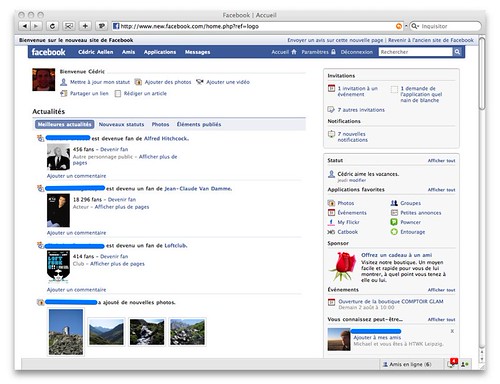Click the camera icon beside Ajouter une vidéo
Screen dimensions: 500x384
coord(199,82)
